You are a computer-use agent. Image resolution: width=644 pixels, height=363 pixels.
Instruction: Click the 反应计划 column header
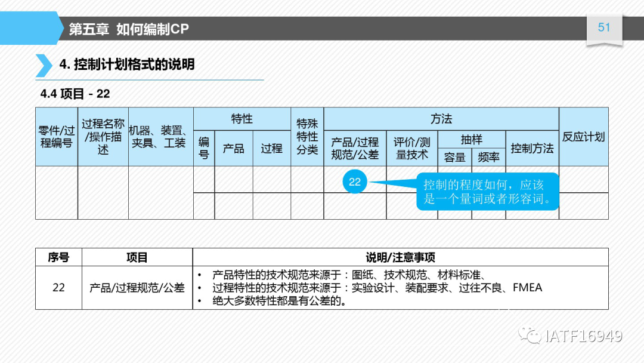click(x=584, y=137)
